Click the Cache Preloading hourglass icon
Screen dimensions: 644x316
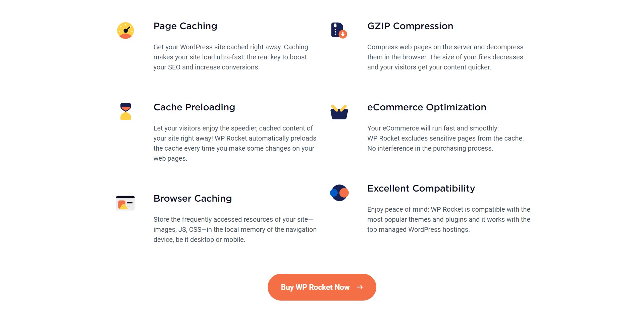(x=125, y=112)
